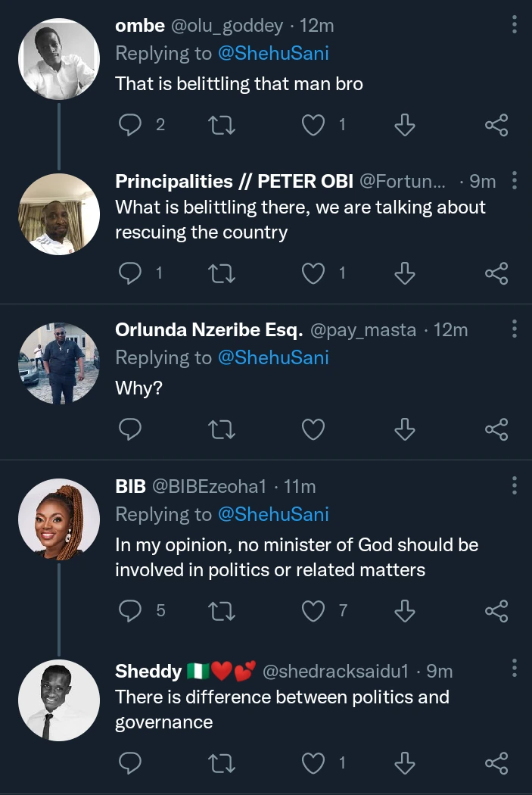Downvote Sheddy's reply
532x795 pixels.
pyautogui.click(x=405, y=762)
